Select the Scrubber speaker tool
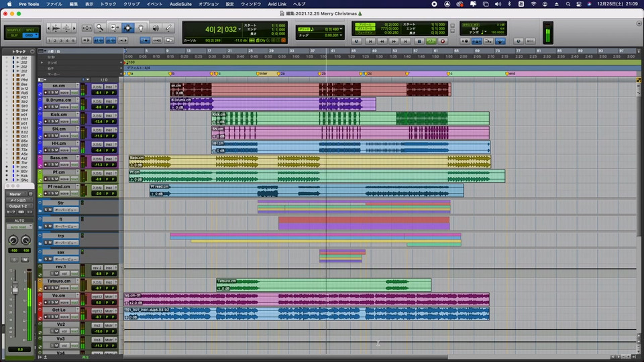Image resolution: width=644 pixels, height=362 pixels. coord(156,27)
